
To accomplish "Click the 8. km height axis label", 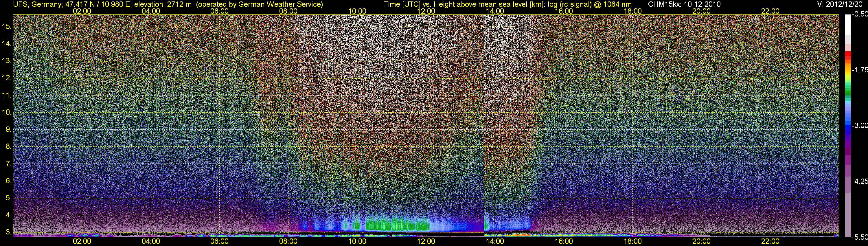I will (8, 146).
